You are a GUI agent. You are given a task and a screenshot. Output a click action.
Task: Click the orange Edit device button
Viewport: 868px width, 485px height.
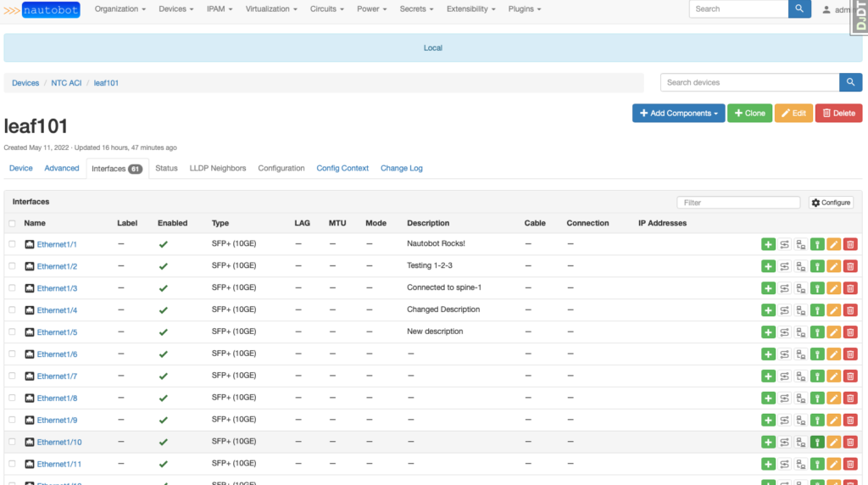pyautogui.click(x=793, y=113)
